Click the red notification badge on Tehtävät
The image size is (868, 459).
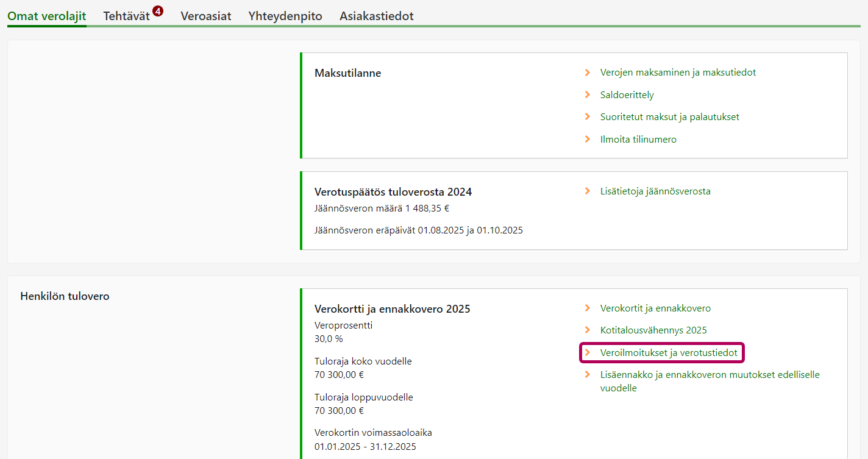[x=158, y=11]
